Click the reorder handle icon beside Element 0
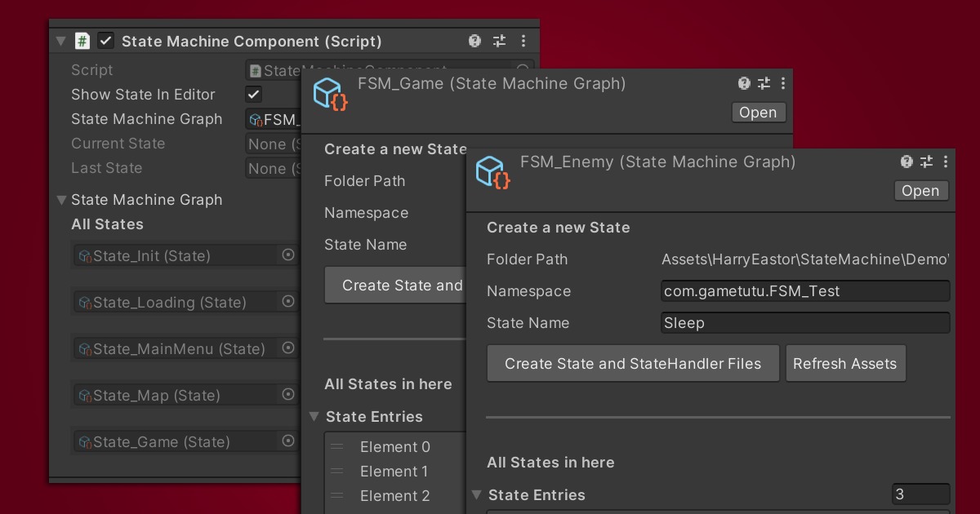 pos(336,446)
